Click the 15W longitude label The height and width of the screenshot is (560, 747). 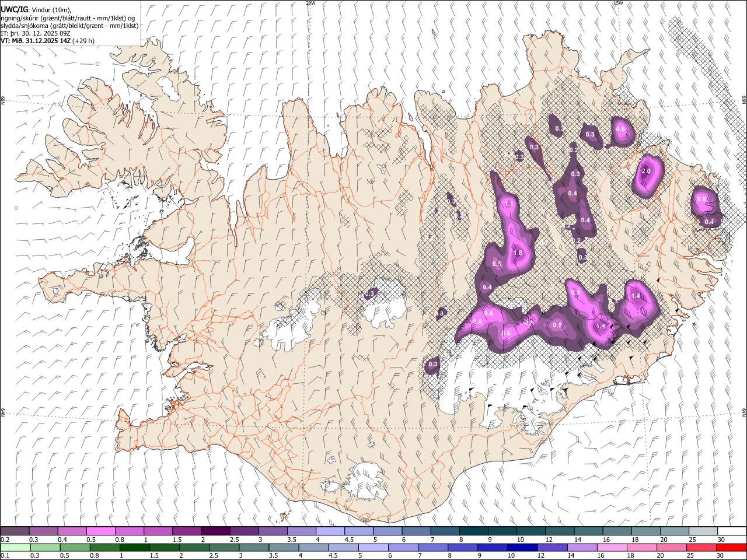click(617, 3)
